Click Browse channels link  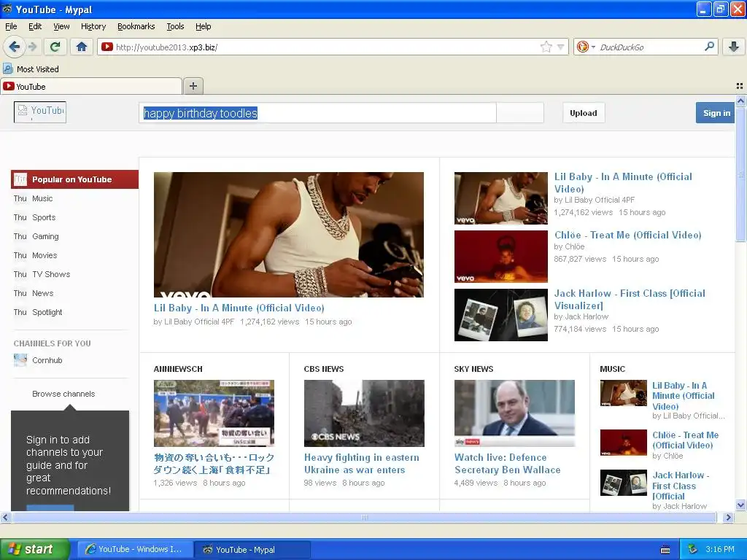pyautogui.click(x=64, y=394)
